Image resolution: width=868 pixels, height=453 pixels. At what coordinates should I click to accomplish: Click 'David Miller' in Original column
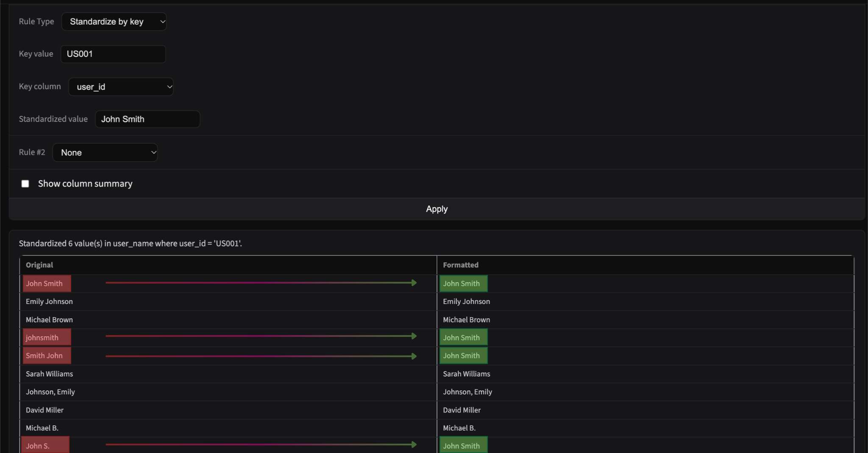45,410
